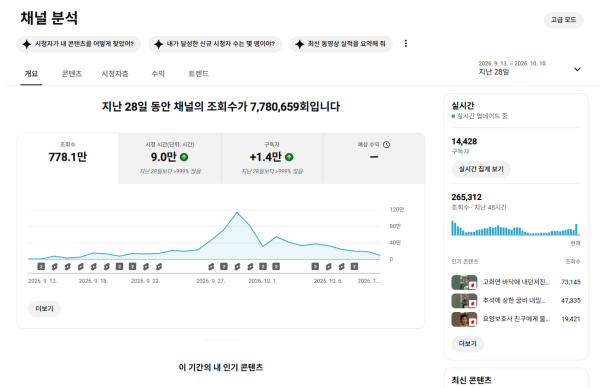
Task: Click the 120만 y-axis label
Action: tap(397, 209)
